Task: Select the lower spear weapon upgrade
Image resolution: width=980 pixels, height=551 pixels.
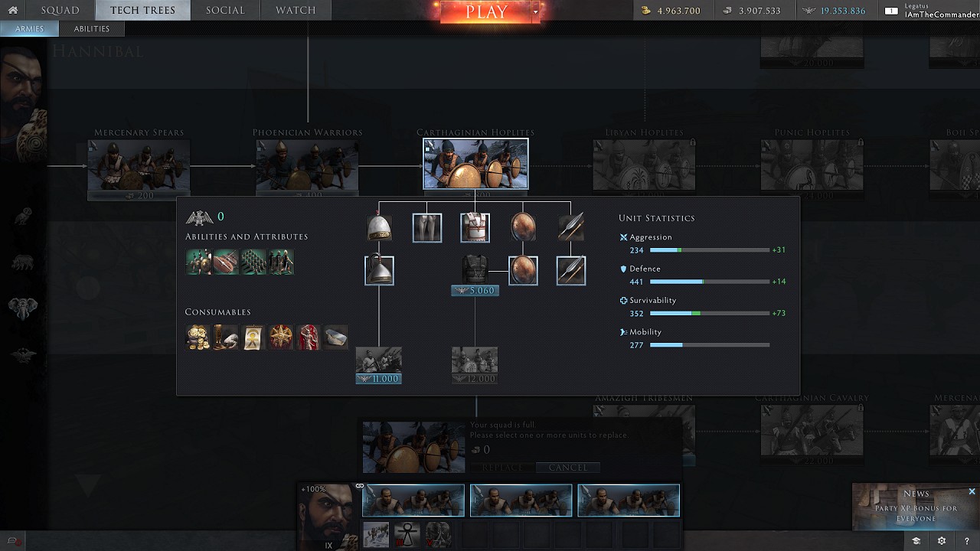Action: click(571, 271)
